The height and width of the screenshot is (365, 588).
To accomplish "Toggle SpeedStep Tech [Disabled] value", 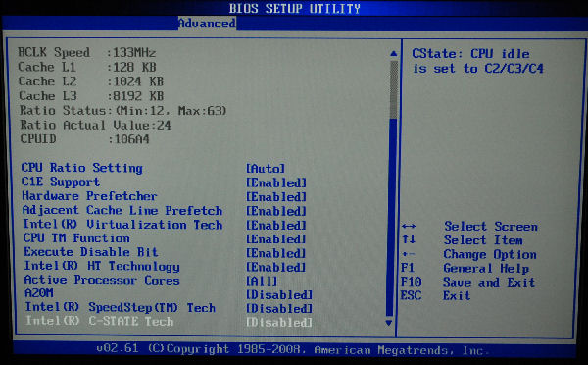I will coord(279,309).
